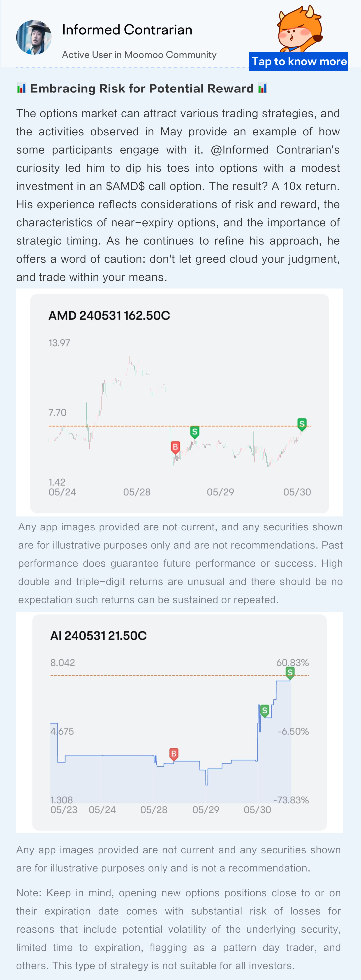
Task: Click the last green S marker on AMD chart
Action: 302,424
